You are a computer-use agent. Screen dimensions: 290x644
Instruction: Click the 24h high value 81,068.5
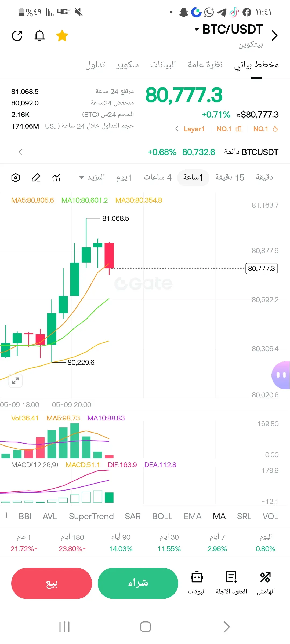coord(25,92)
